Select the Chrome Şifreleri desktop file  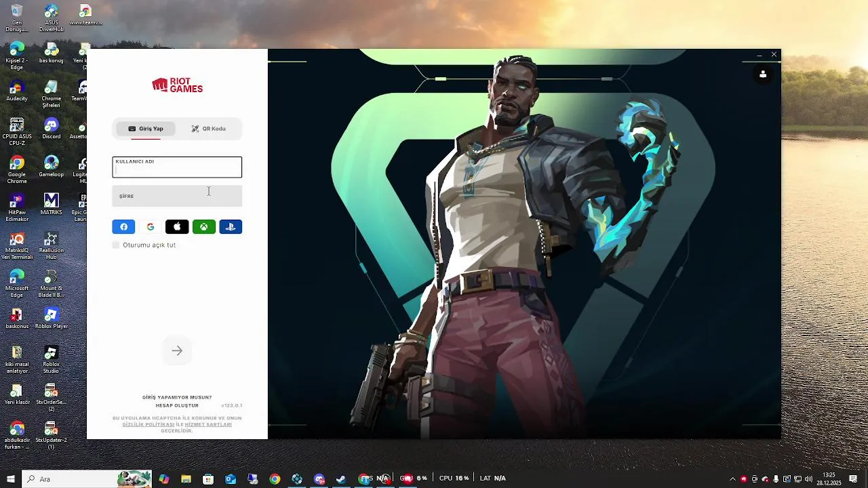51,94
